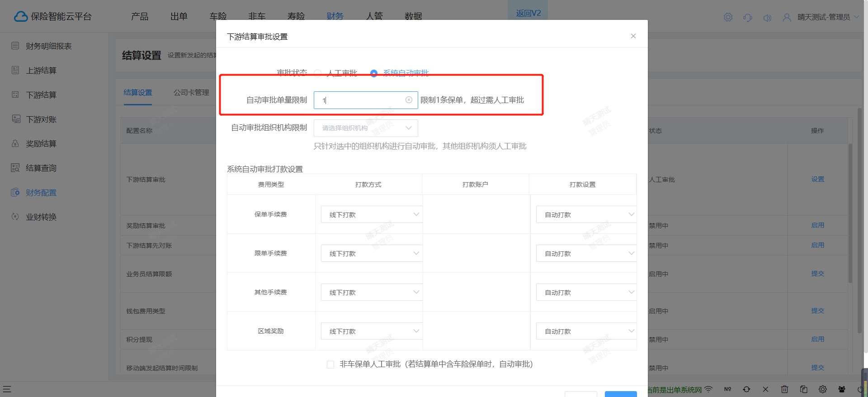Screen dimensions: 868x397
Task: Click the 系统自动审批打款设置 section title
Action: [x=265, y=169]
